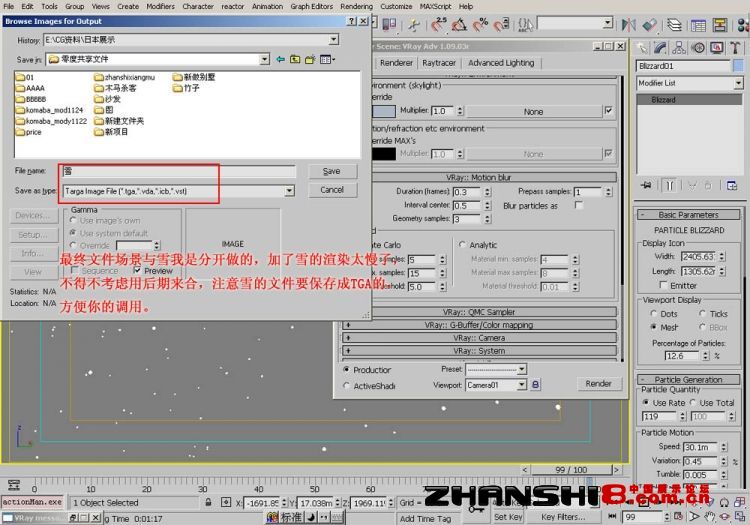
Task: Open the Modifiers menu
Action: tap(160, 6)
